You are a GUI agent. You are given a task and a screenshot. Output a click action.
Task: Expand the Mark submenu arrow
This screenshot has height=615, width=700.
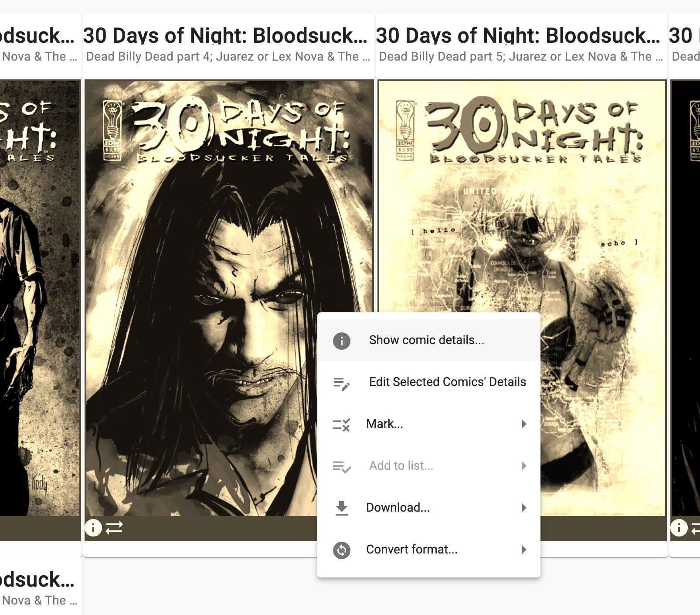524,424
